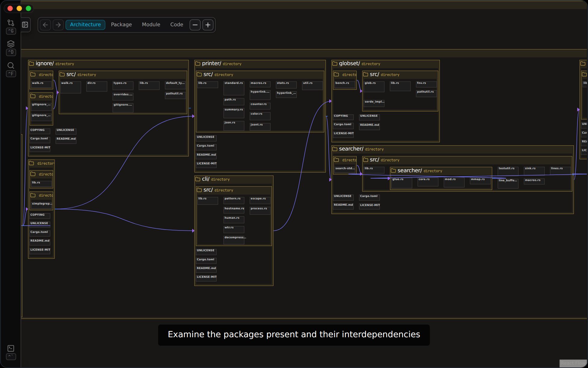Select glue.rs in searcher/
588x368 pixels.
pyautogui.click(x=402, y=183)
